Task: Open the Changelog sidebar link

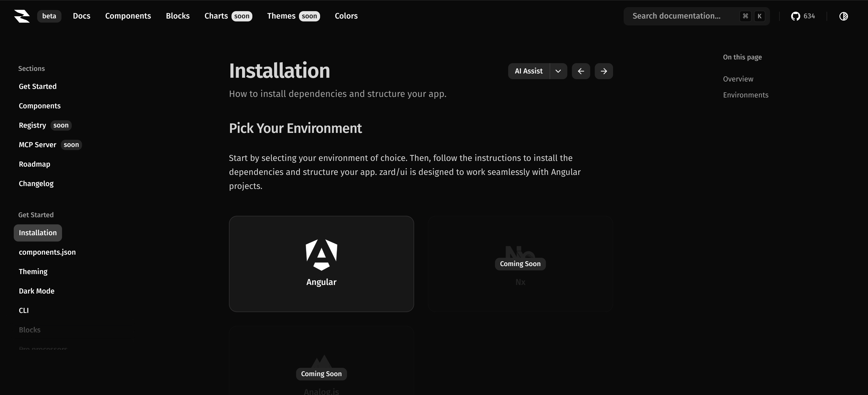Action: click(x=36, y=184)
